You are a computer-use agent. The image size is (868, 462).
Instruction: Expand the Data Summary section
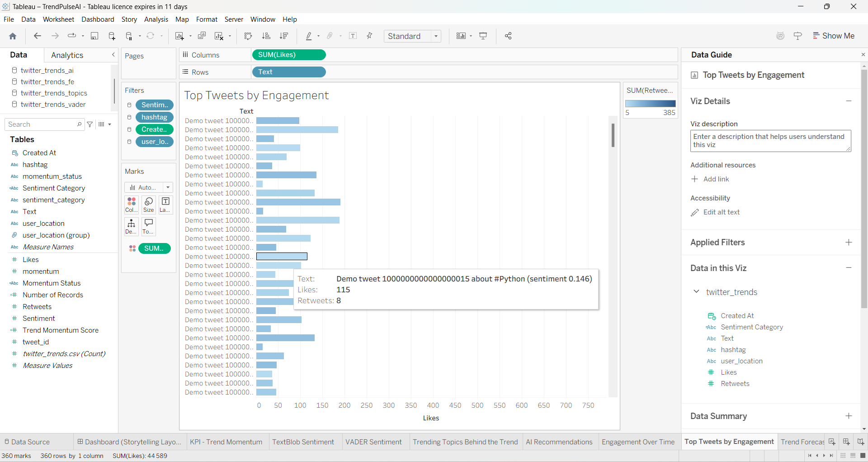click(x=849, y=416)
